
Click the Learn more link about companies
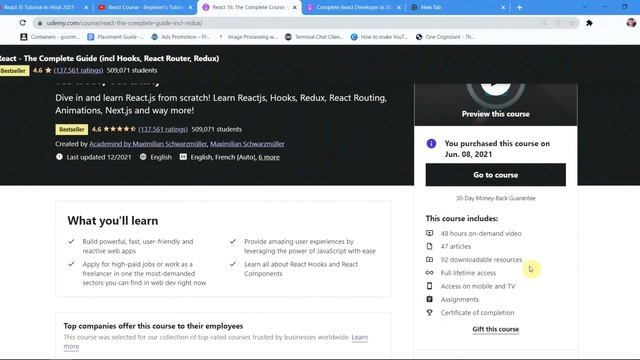pos(360,337)
